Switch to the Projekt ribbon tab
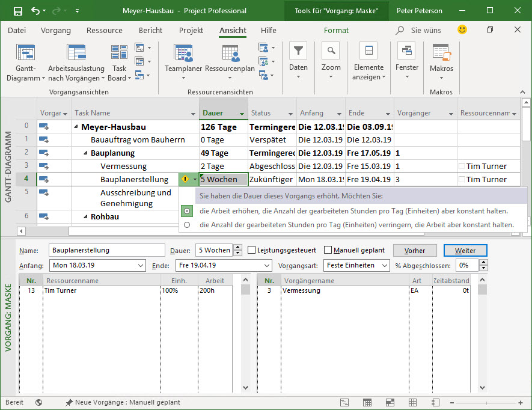The width and height of the screenshot is (532, 410). pos(191,30)
